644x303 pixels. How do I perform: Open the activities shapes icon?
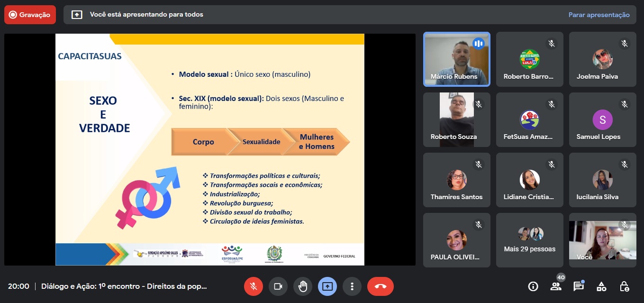(x=601, y=286)
